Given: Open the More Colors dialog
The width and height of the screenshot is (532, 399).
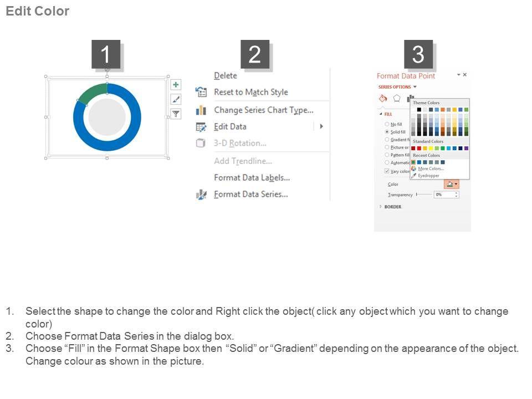Looking at the screenshot, I should [430, 169].
